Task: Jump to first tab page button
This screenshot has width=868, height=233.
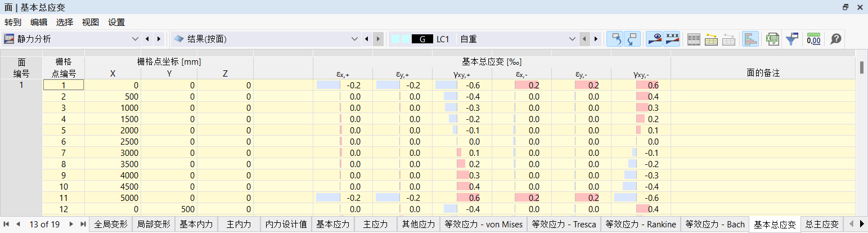Action: coord(7,224)
